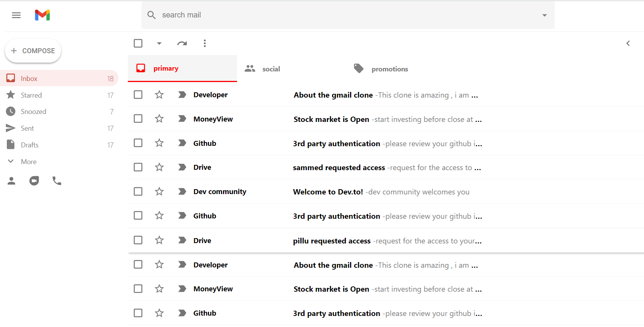Screen dimensions: 644x327
Task: Star the first Developer email
Action: coord(159,95)
